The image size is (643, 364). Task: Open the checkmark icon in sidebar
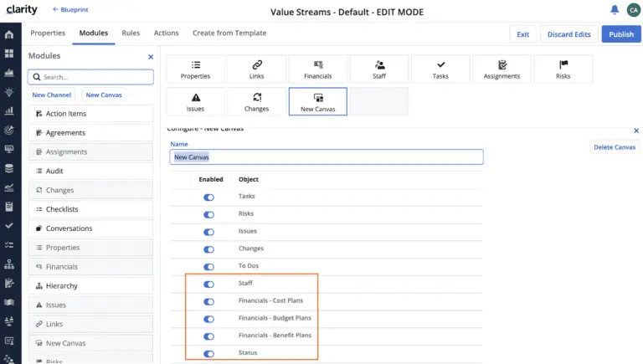coord(9,226)
